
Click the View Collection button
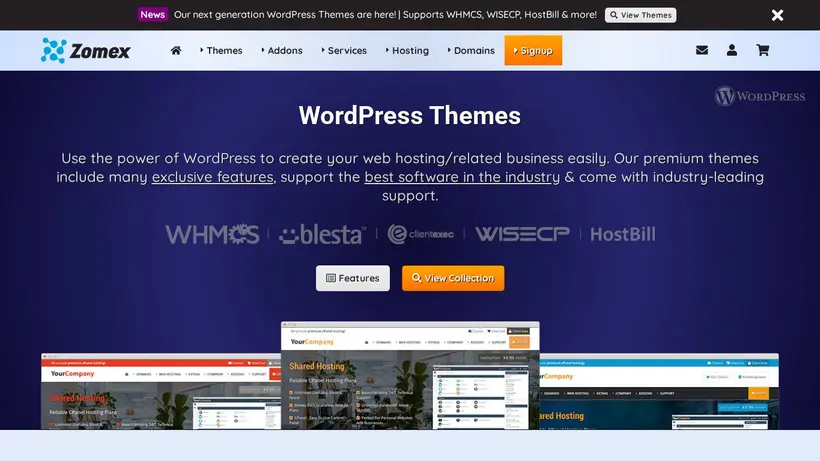453,278
